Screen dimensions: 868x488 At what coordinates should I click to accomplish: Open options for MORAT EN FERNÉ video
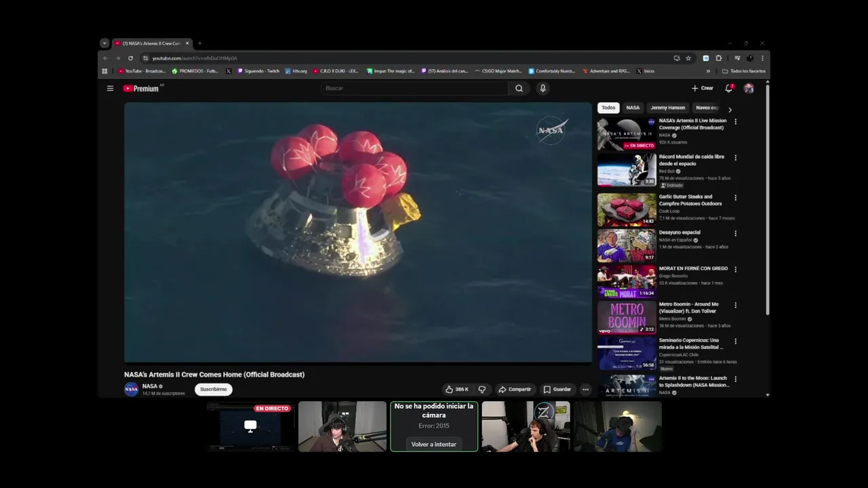click(735, 270)
